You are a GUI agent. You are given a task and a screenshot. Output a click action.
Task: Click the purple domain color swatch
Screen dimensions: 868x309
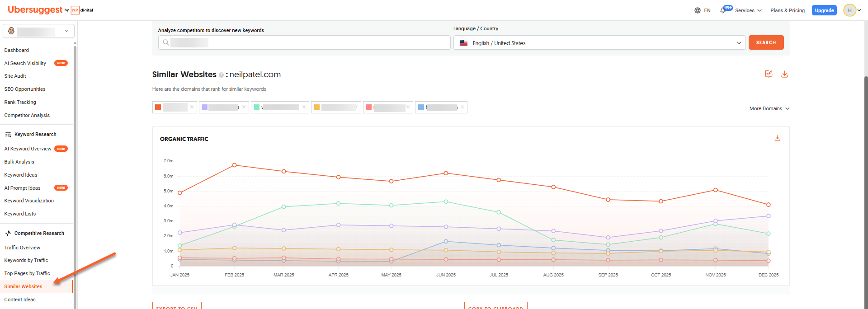pyautogui.click(x=205, y=108)
